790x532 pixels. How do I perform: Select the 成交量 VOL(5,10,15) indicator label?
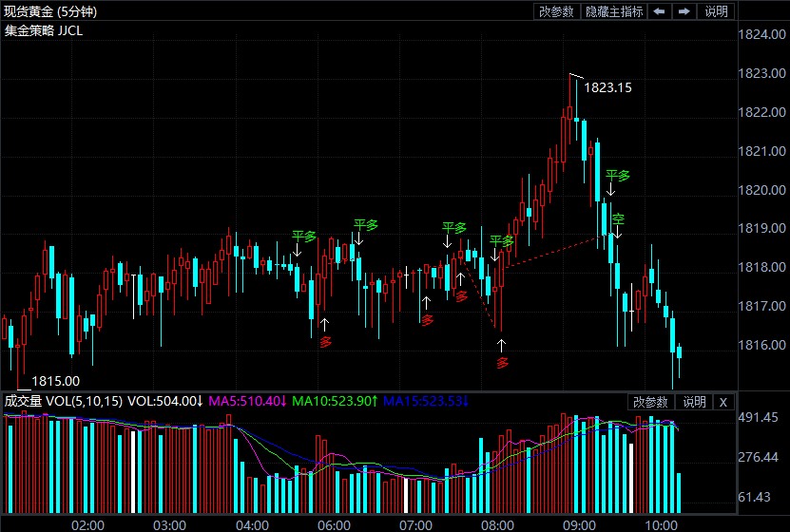coord(63,402)
